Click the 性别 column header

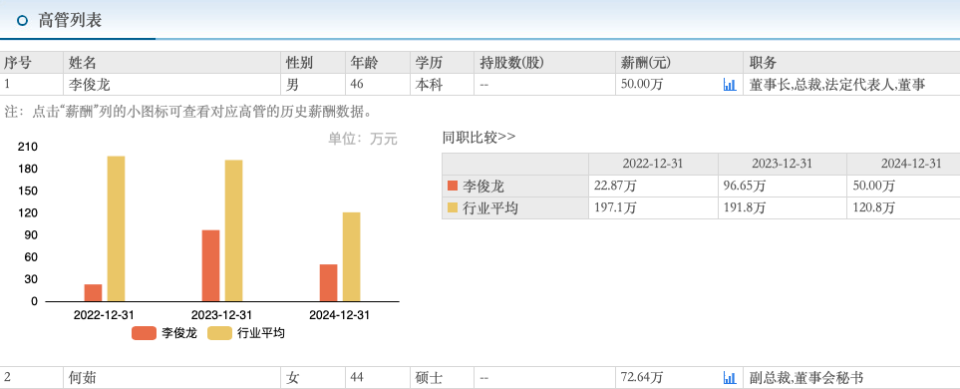(x=313, y=62)
